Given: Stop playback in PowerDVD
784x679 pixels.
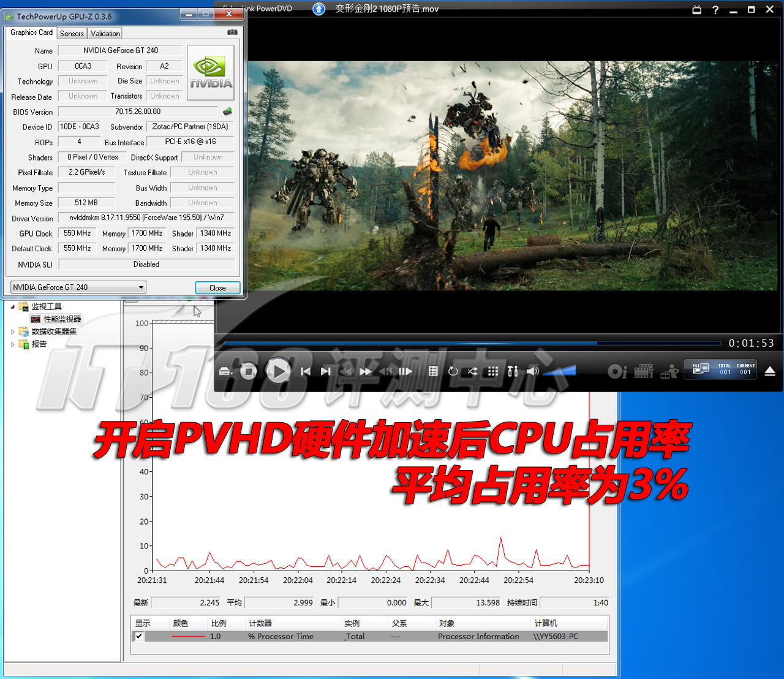Looking at the screenshot, I should click(248, 371).
